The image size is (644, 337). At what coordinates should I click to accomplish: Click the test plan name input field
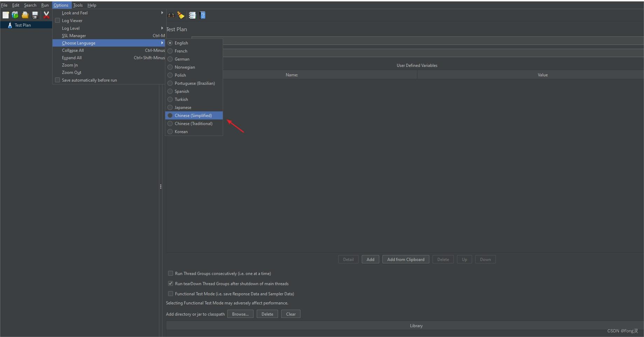(x=417, y=41)
